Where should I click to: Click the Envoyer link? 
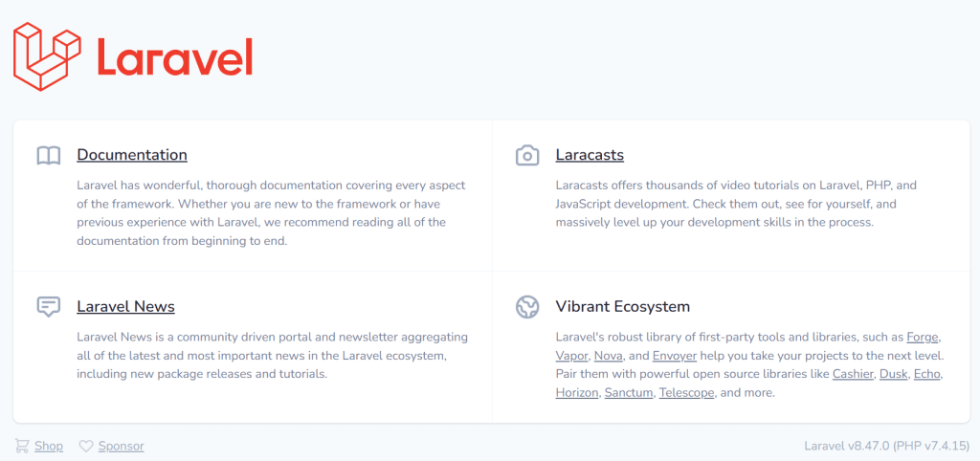click(x=675, y=355)
